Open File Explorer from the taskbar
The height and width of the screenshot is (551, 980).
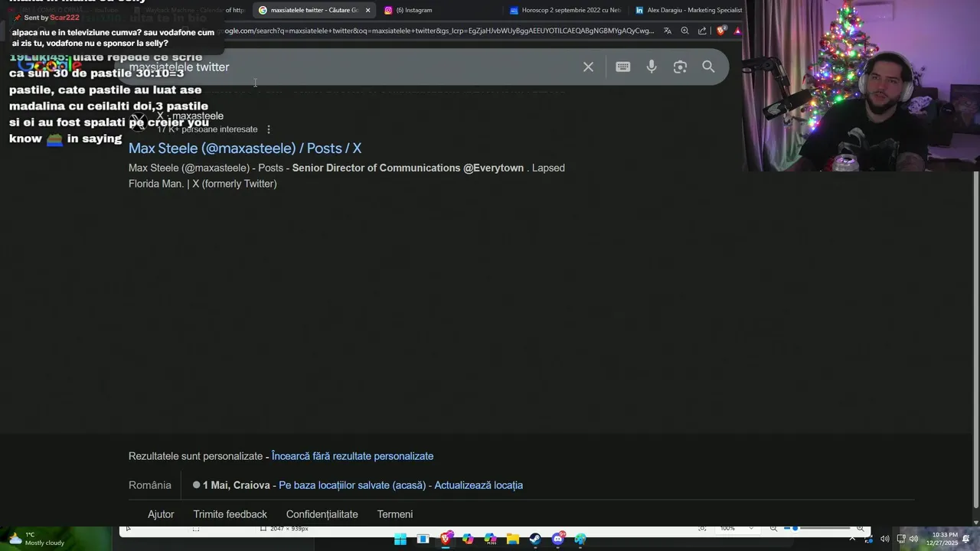pos(513,540)
